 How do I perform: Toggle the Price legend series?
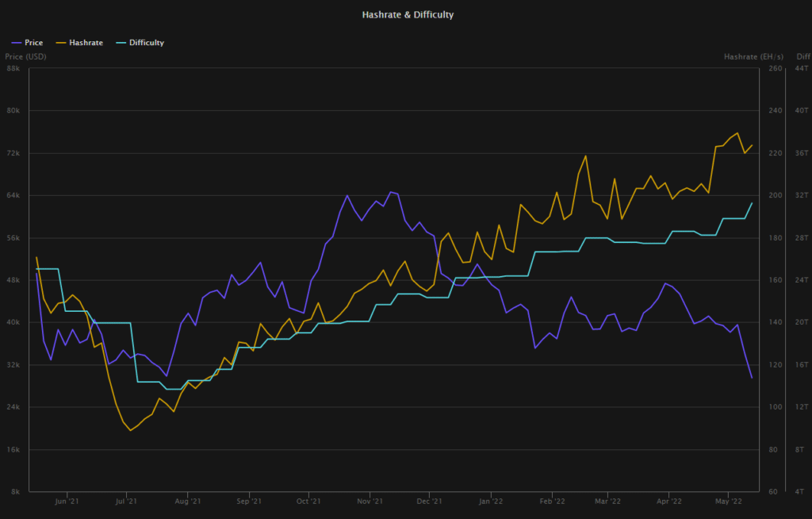coord(27,43)
